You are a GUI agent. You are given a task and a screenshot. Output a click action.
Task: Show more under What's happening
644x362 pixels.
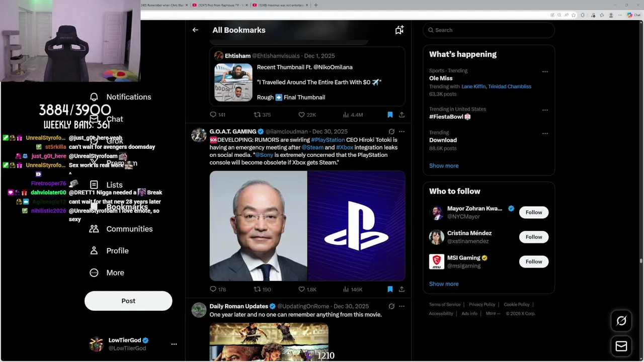tap(444, 165)
